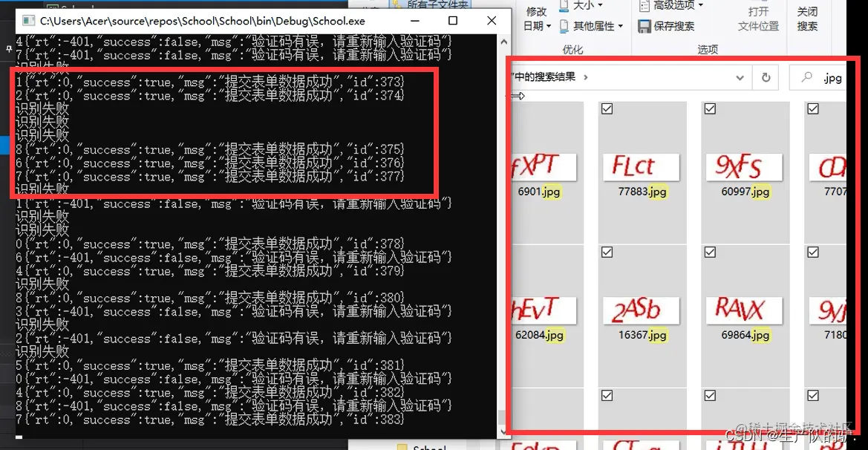Screen dimensions: 868x450
Task: Toggle checkbox of file starting with 7707
Action: point(813,109)
